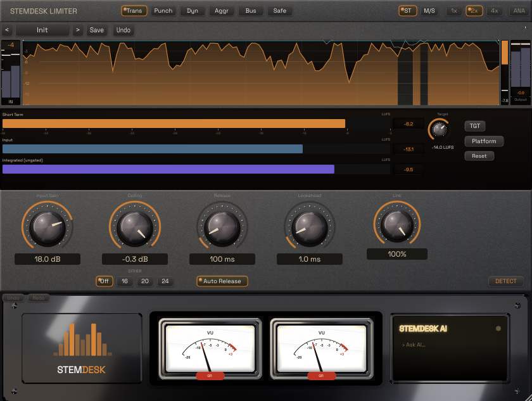
Task: Click the rack Redo button
Action: point(39,298)
